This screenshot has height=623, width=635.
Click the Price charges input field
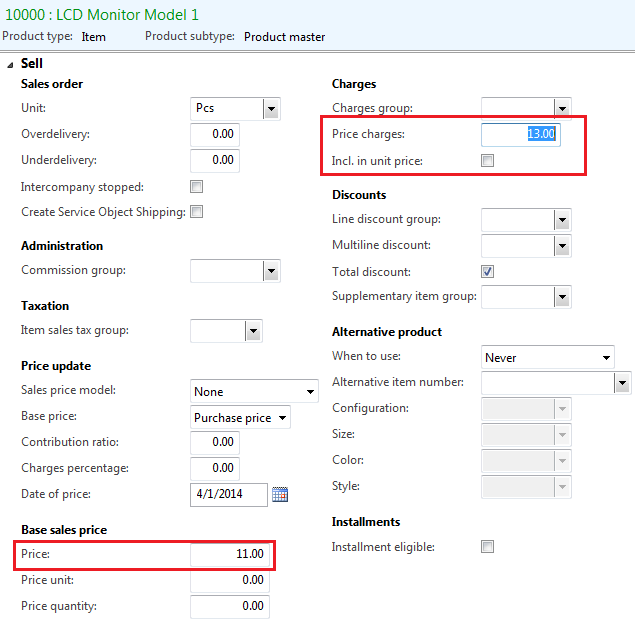click(x=520, y=134)
